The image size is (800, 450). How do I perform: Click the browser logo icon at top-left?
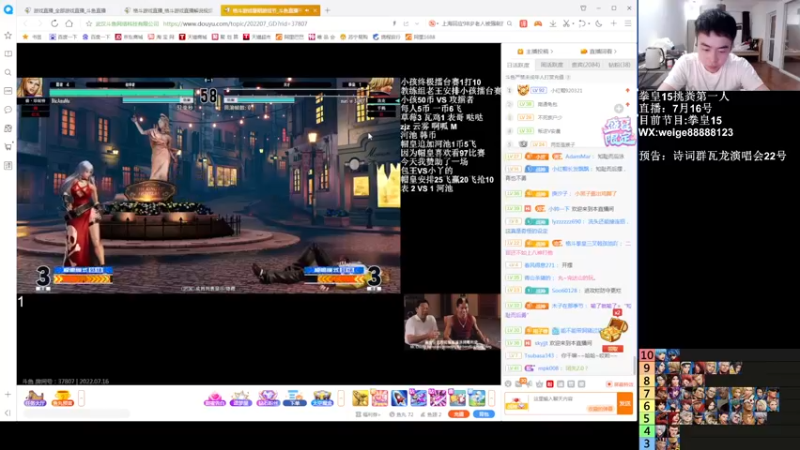(8, 9)
